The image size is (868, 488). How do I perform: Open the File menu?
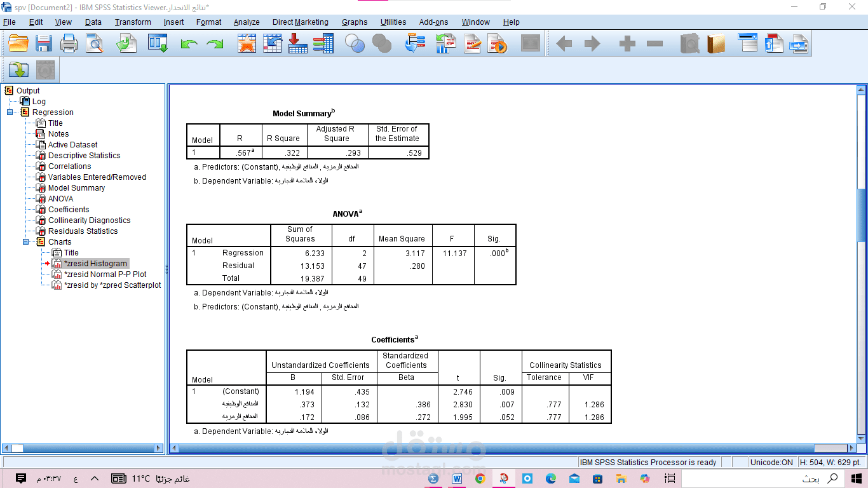(x=10, y=22)
